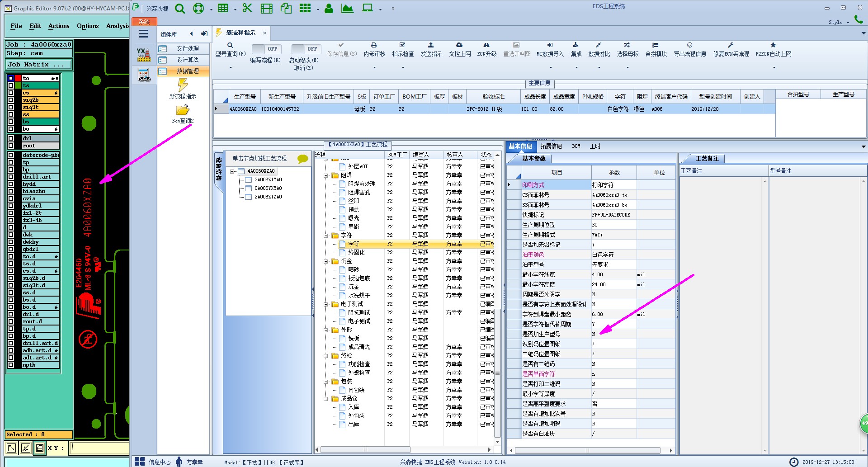Click the YX factory sidebar icon
This screenshot has height=467, width=868.
click(144, 55)
